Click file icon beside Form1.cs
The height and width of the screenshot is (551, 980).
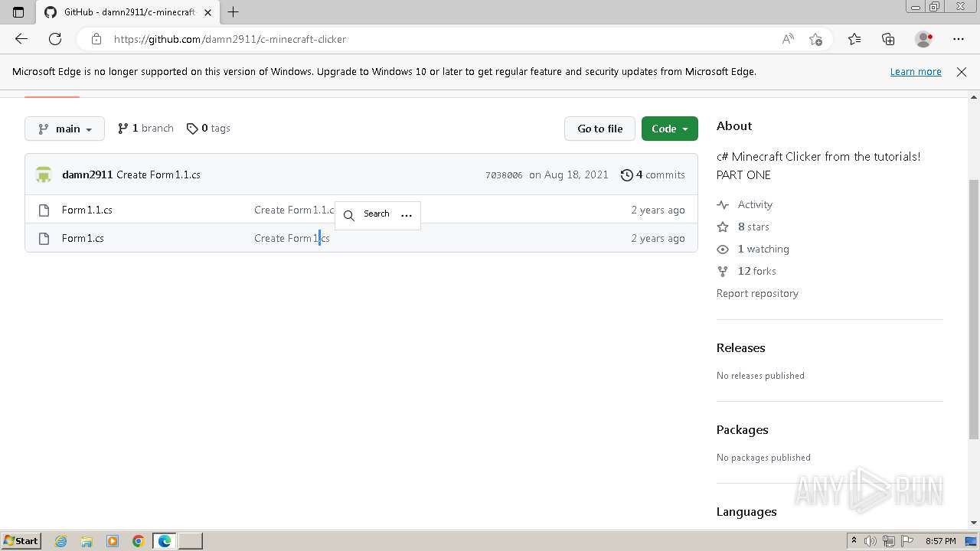pyautogui.click(x=43, y=238)
